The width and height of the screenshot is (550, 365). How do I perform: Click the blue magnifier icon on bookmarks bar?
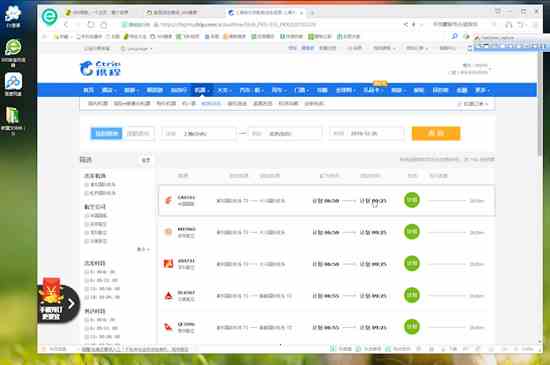[x=454, y=36]
